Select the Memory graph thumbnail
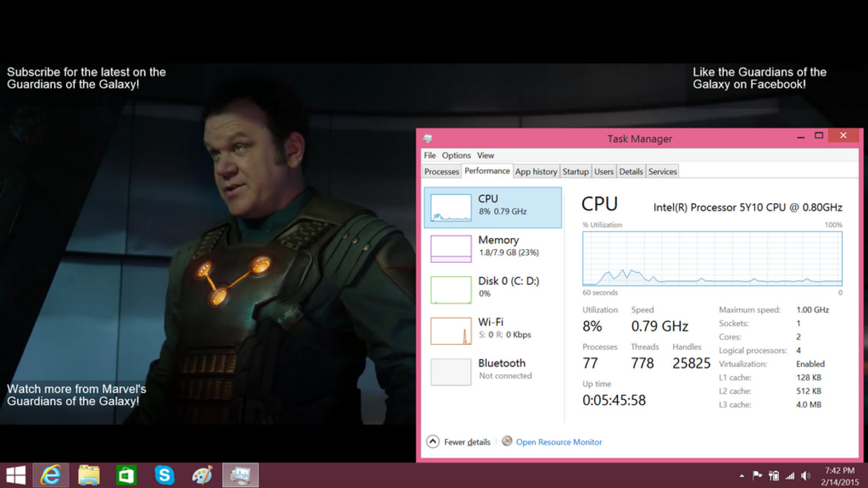Viewport: 868px width, 488px height. 451,248
